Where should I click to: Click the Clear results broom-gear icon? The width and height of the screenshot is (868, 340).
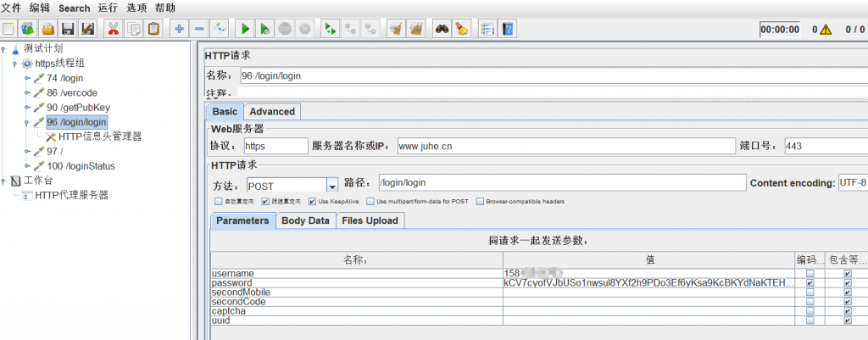pyautogui.click(x=395, y=28)
